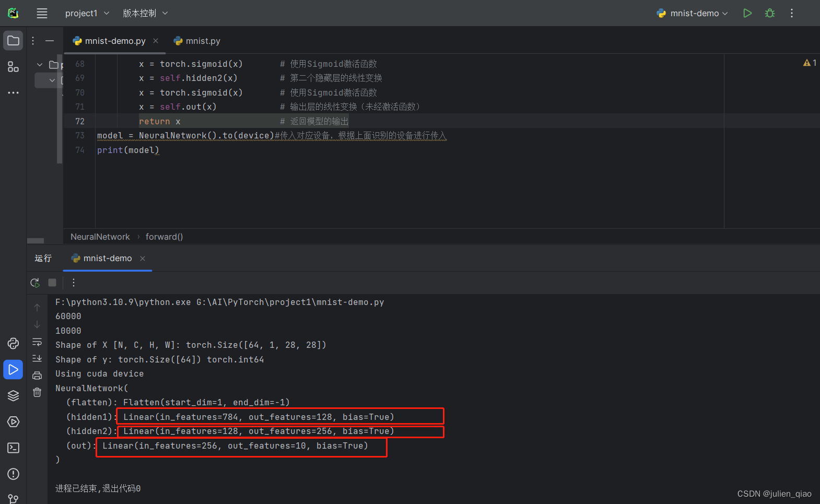The width and height of the screenshot is (820, 504).
Task: Run mnist-demo with the green play icon
Action: (x=747, y=13)
